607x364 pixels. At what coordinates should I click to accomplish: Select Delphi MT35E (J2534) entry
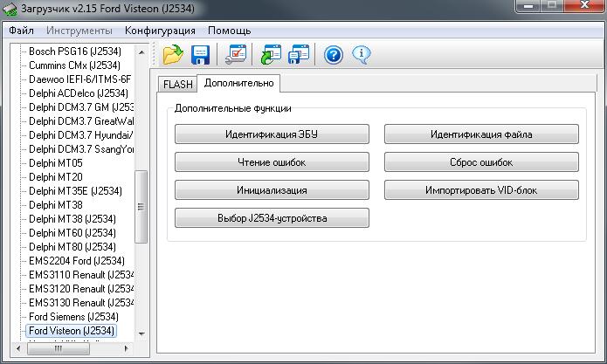[x=75, y=190]
